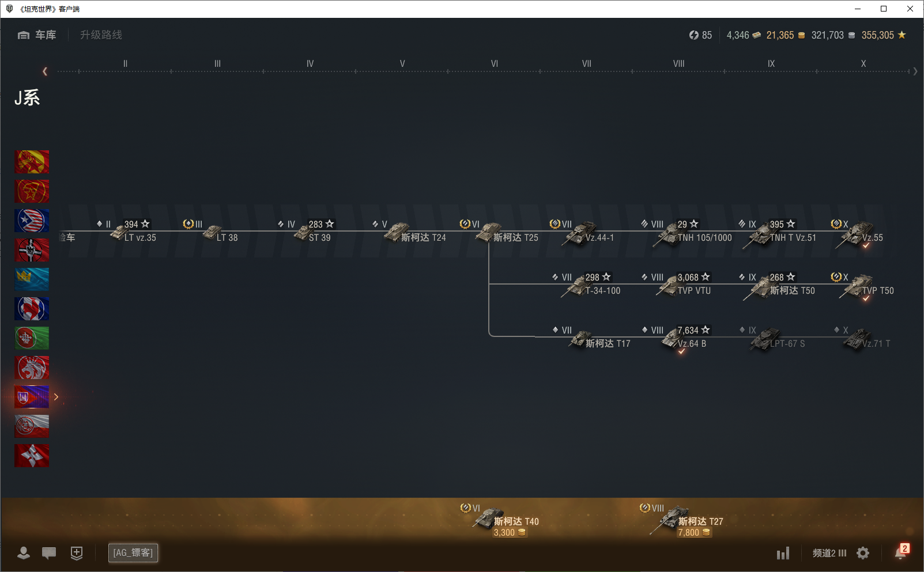Click the 频道2 server channel indicator
The width and height of the screenshot is (924, 572).
[x=829, y=553]
